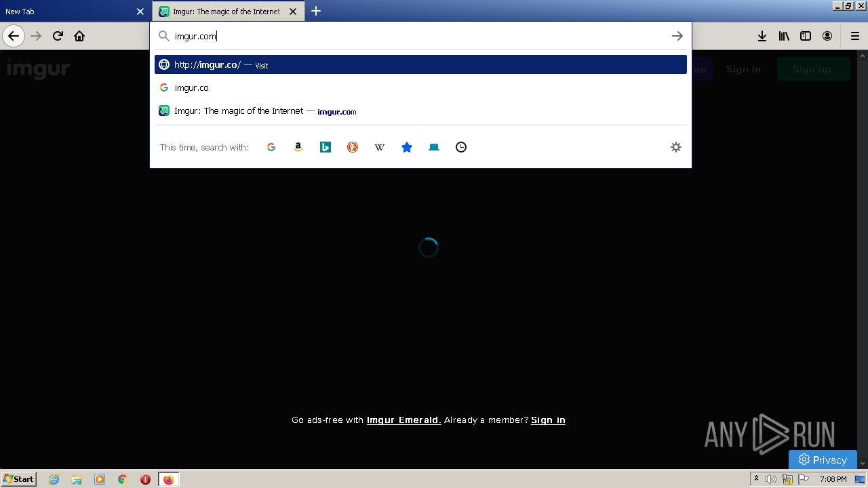Image resolution: width=868 pixels, height=488 pixels.
Task: Search this time with Wikipedia
Action: (x=380, y=147)
